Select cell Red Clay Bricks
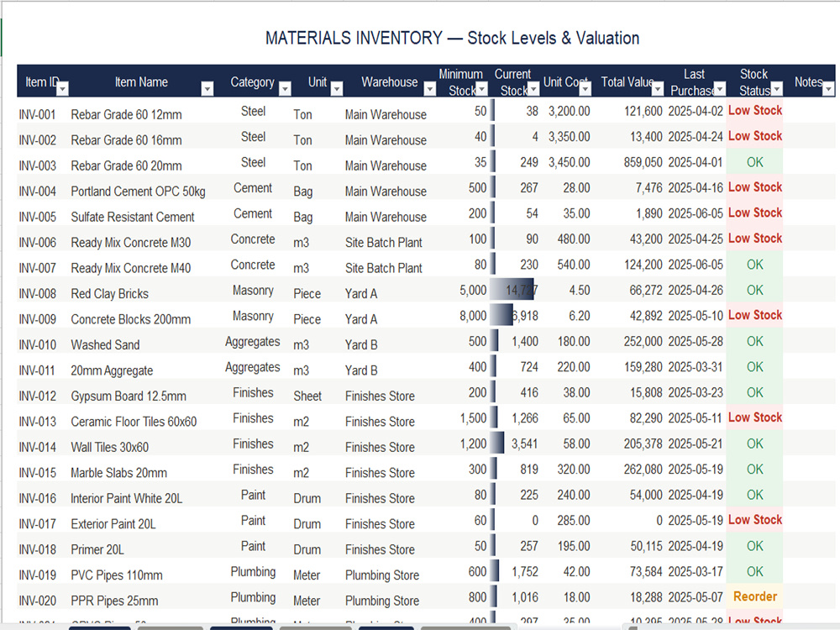 pyautogui.click(x=110, y=293)
